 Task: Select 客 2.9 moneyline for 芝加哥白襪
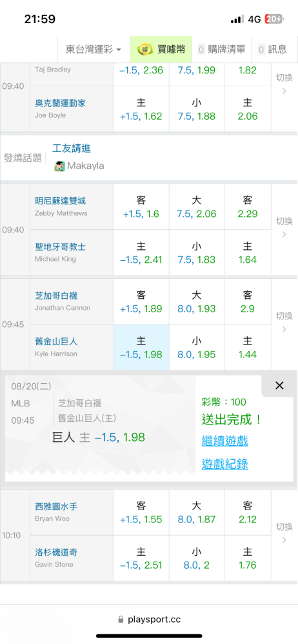248,301
